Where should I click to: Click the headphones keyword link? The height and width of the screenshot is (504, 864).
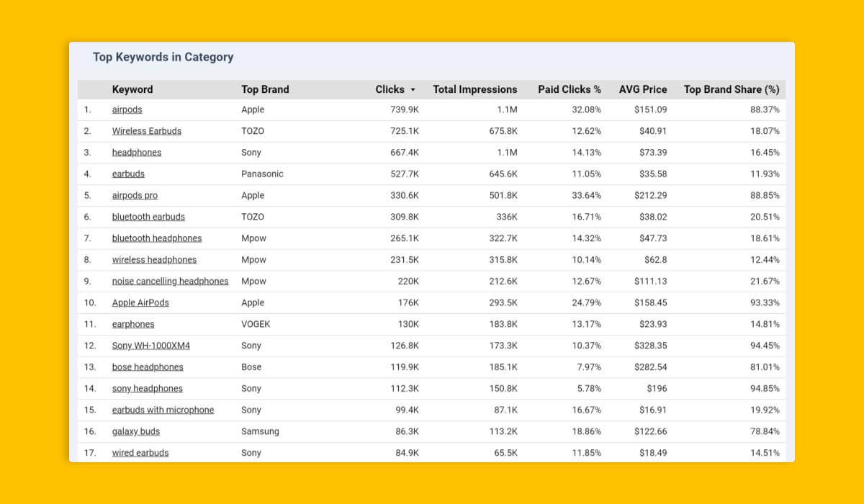137,153
